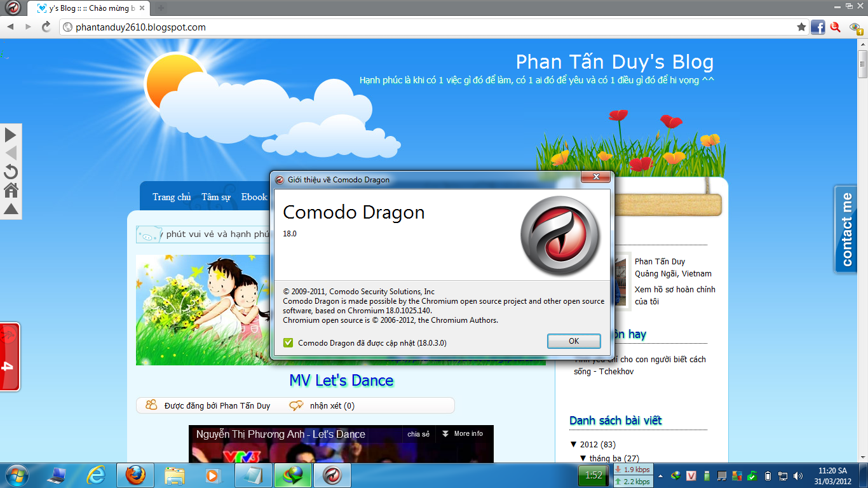
Task: Click OK in the Comodo Dragon about dialog
Action: point(574,341)
